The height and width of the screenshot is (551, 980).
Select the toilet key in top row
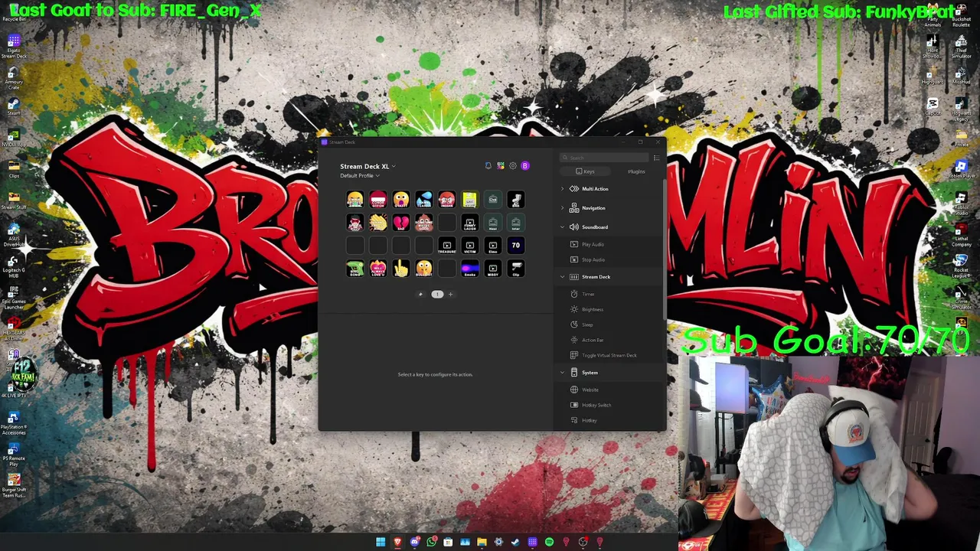coord(516,200)
